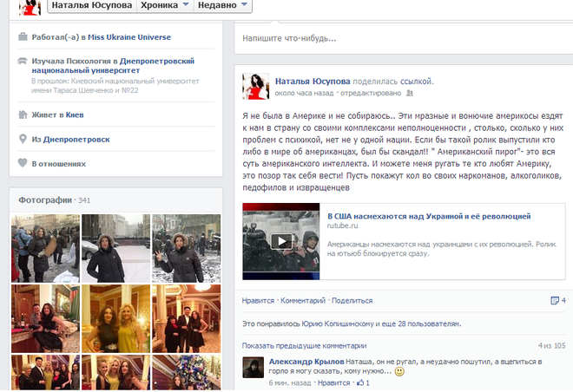This screenshot has width=573, height=392.
Task: Click the Напишите что-нибудь input field
Action: (404, 38)
